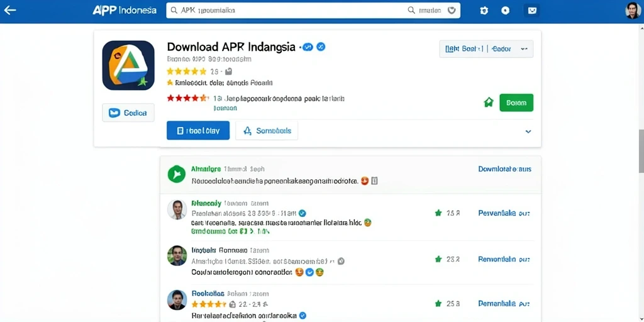Open the Rfanoady reviewer name link
644x322 pixels.
coord(206,203)
